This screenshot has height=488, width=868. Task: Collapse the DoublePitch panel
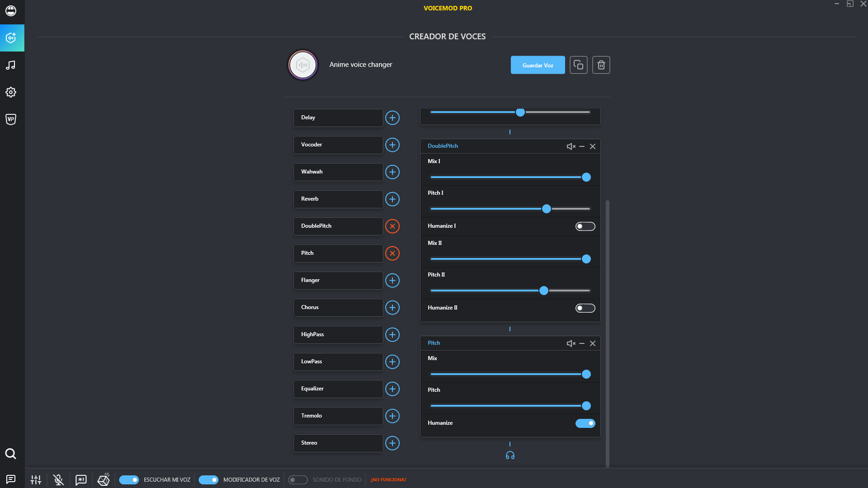point(582,146)
